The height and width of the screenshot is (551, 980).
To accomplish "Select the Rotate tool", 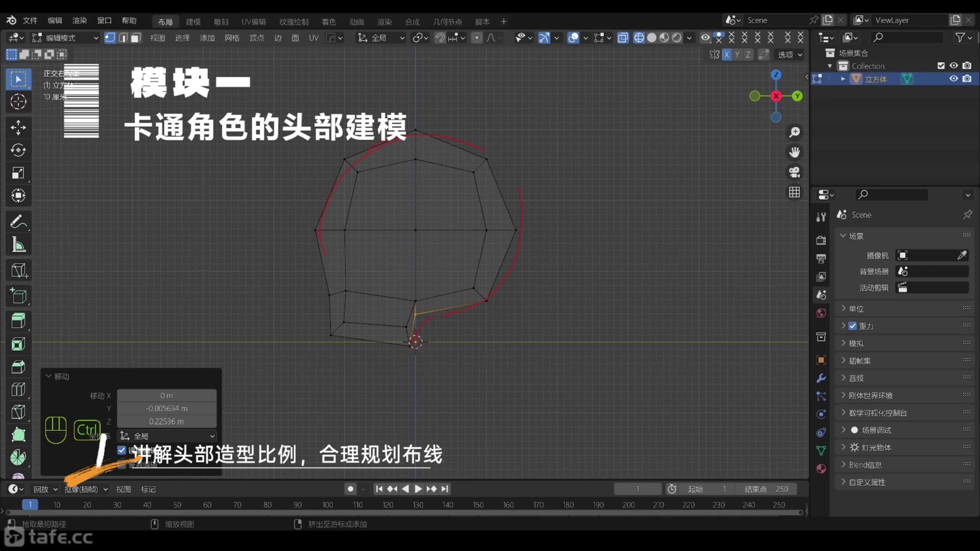I will pyautogui.click(x=18, y=150).
